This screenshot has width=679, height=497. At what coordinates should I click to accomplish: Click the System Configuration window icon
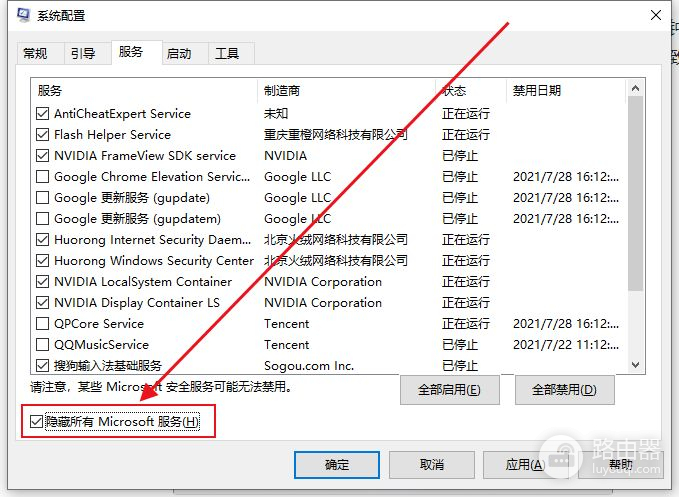pyautogui.click(x=23, y=15)
